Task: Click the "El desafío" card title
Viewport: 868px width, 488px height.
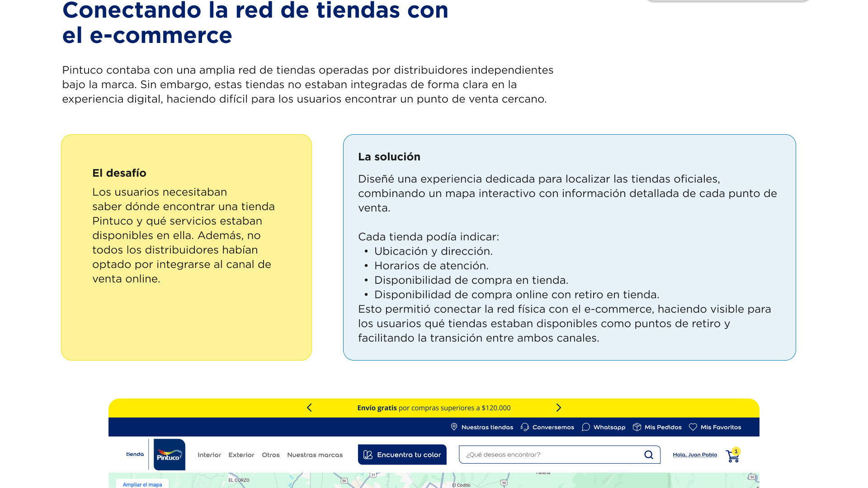Action: [119, 173]
